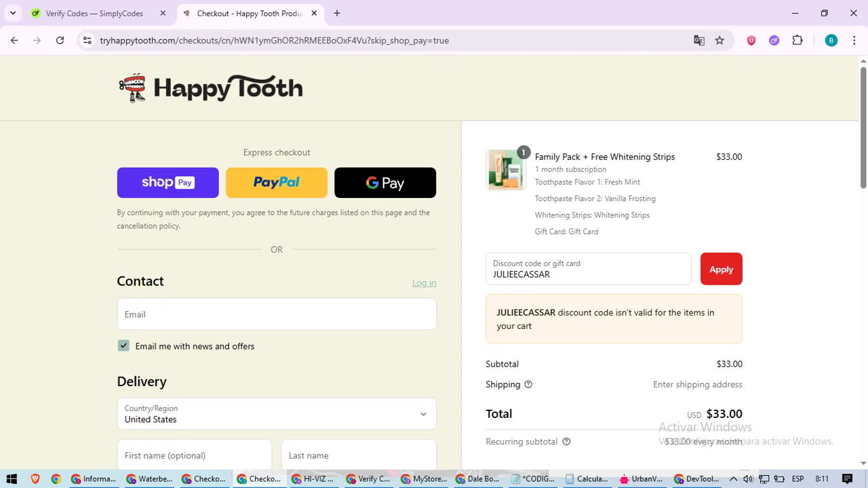868x488 pixels.
Task: Reload the checkout page
Action: tap(60, 41)
